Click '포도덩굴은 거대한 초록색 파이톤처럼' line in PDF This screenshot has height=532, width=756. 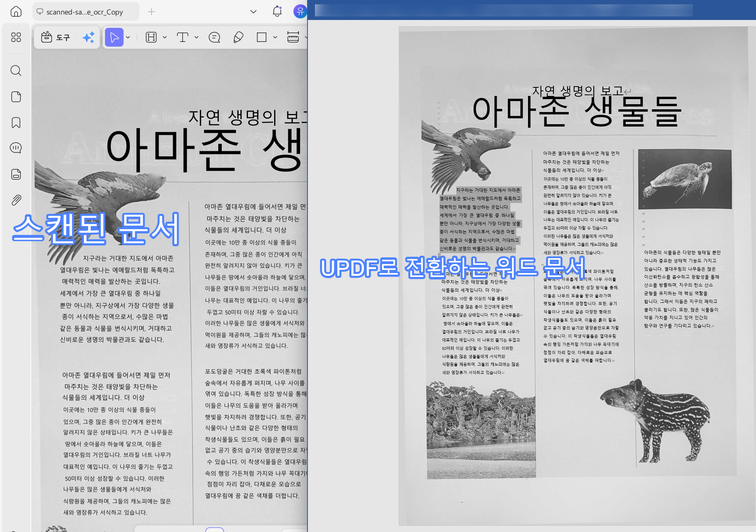click(253, 371)
